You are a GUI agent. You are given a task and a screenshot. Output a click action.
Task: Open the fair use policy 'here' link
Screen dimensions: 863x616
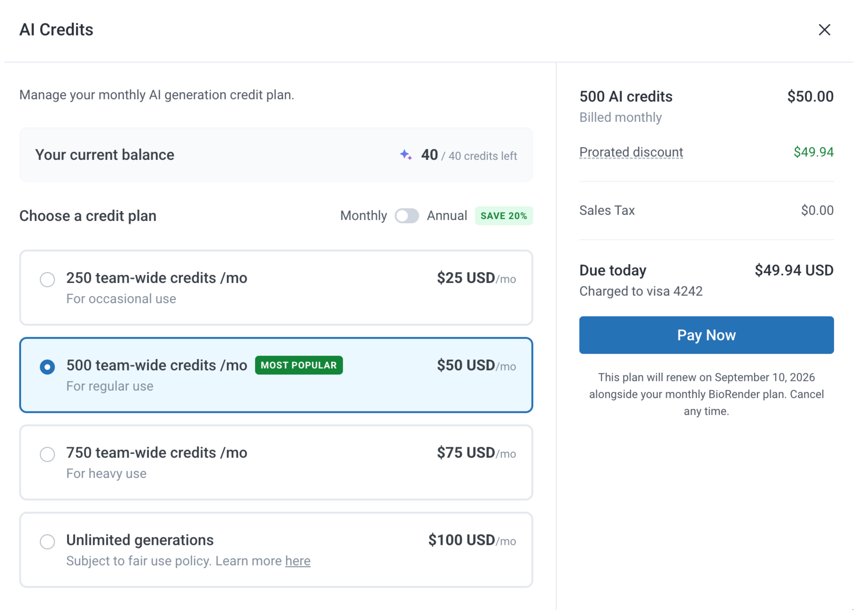coord(298,561)
